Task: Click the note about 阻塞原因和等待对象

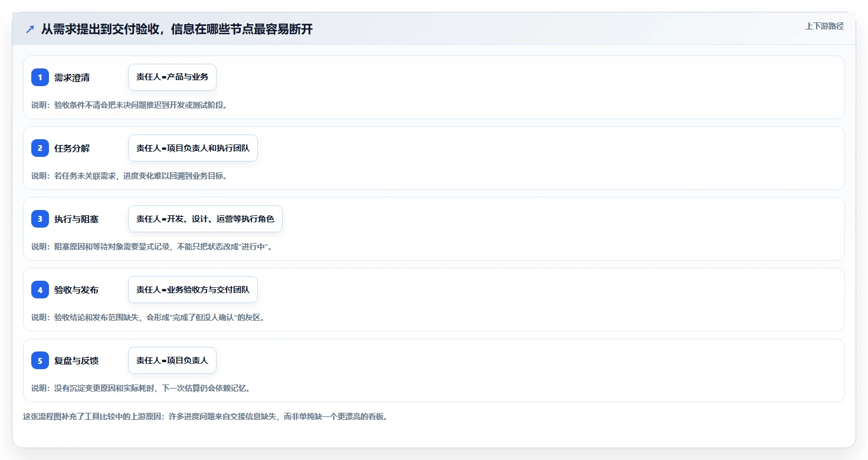Action: pos(152,247)
